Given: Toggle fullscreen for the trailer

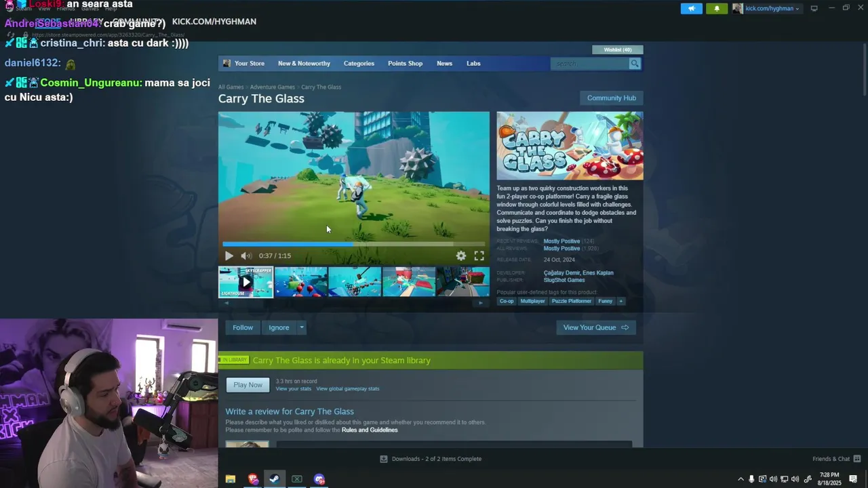Looking at the screenshot, I should point(479,256).
